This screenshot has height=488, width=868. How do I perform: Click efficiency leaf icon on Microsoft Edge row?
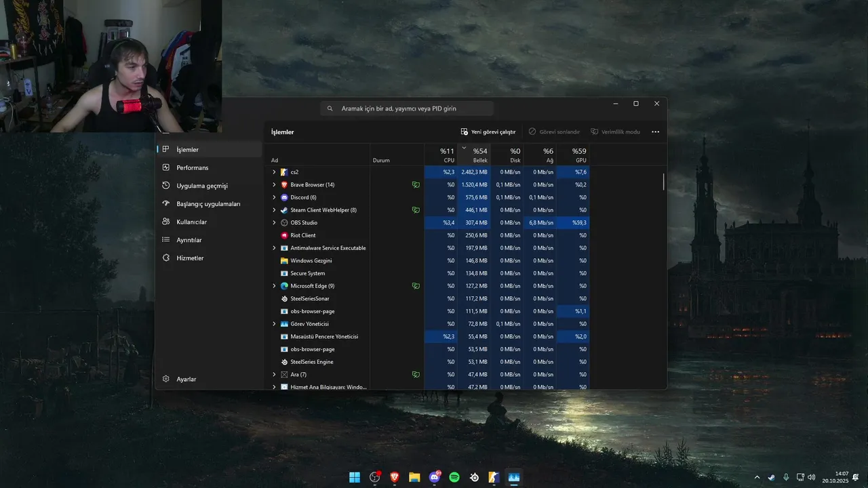coord(416,286)
